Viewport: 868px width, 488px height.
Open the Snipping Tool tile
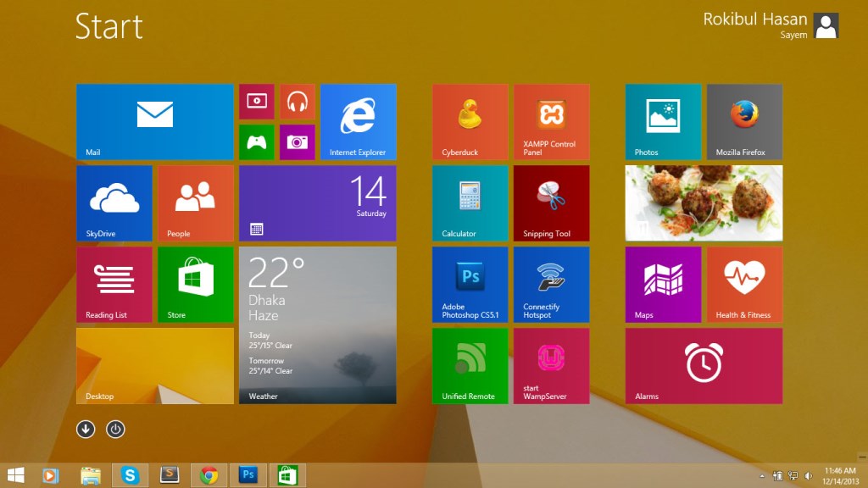click(x=551, y=202)
